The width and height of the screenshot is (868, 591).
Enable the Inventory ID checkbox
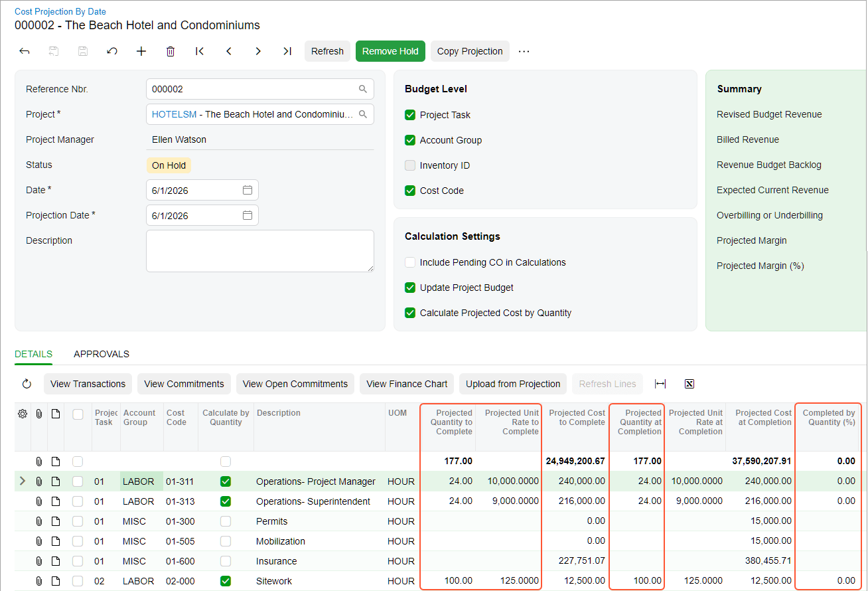410,165
